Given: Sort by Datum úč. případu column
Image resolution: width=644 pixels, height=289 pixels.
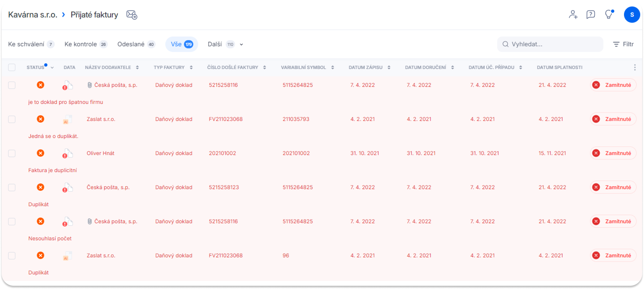Looking at the screenshot, I should point(521,67).
